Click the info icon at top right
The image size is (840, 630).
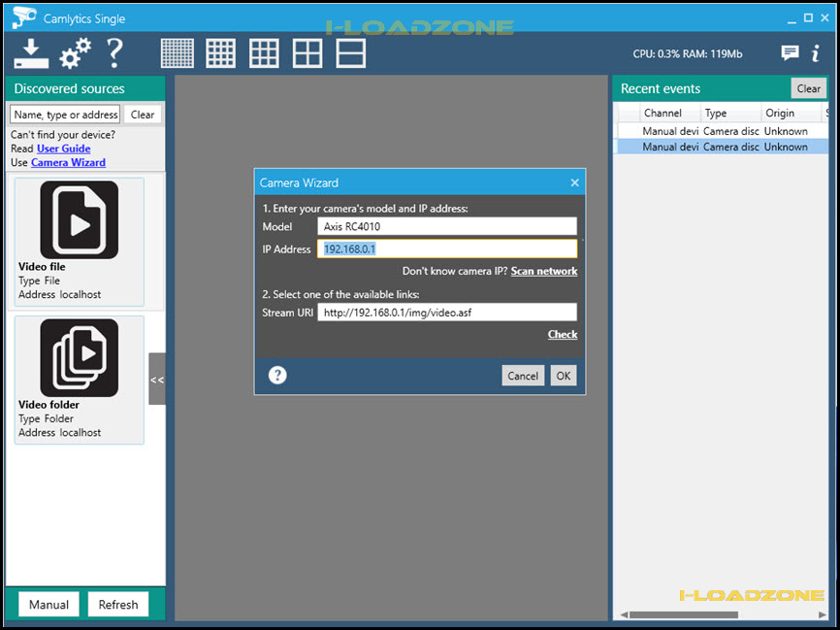pos(816,53)
